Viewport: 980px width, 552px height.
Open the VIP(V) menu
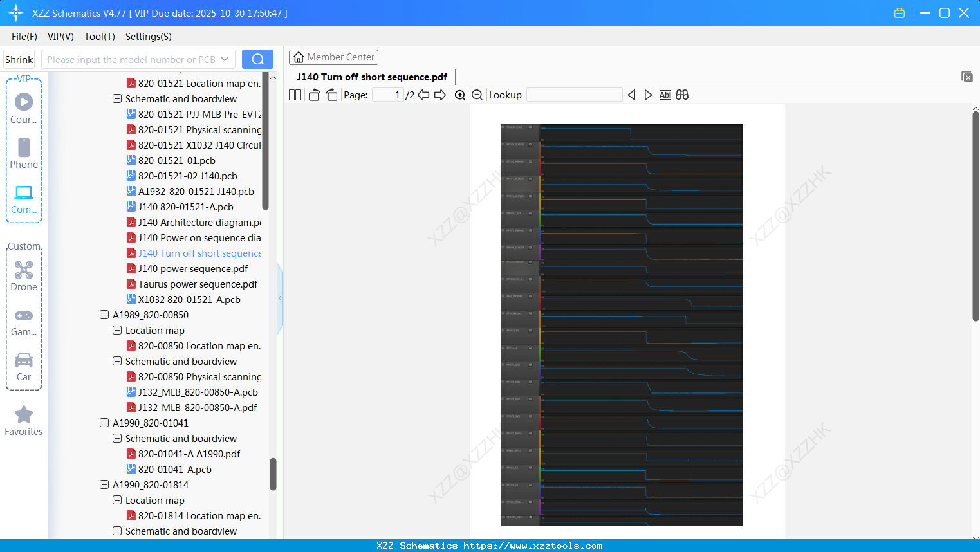[x=60, y=37]
